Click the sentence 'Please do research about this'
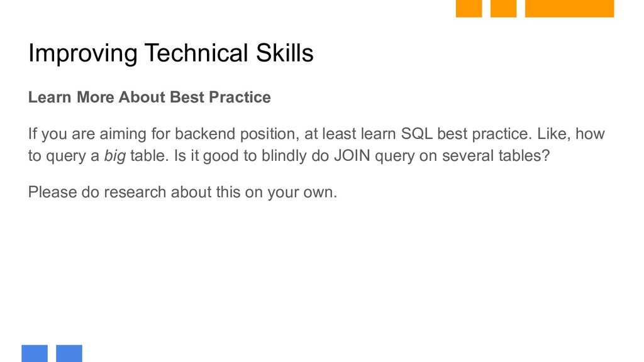Screen dimensions: 644x362 [135, 192]
